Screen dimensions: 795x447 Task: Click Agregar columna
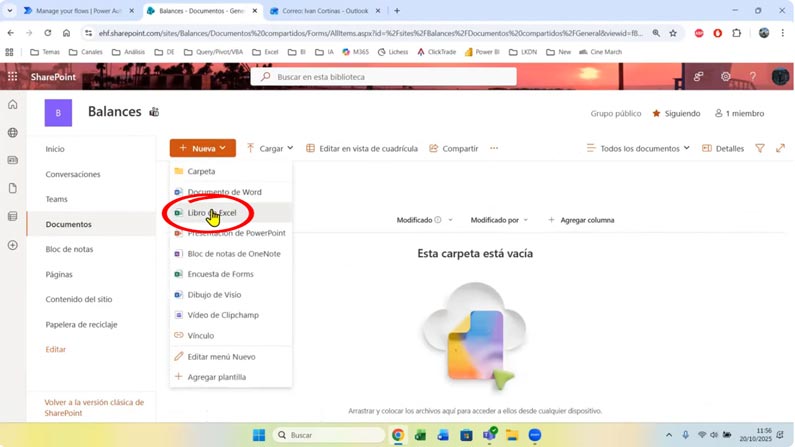pos(581,220)
